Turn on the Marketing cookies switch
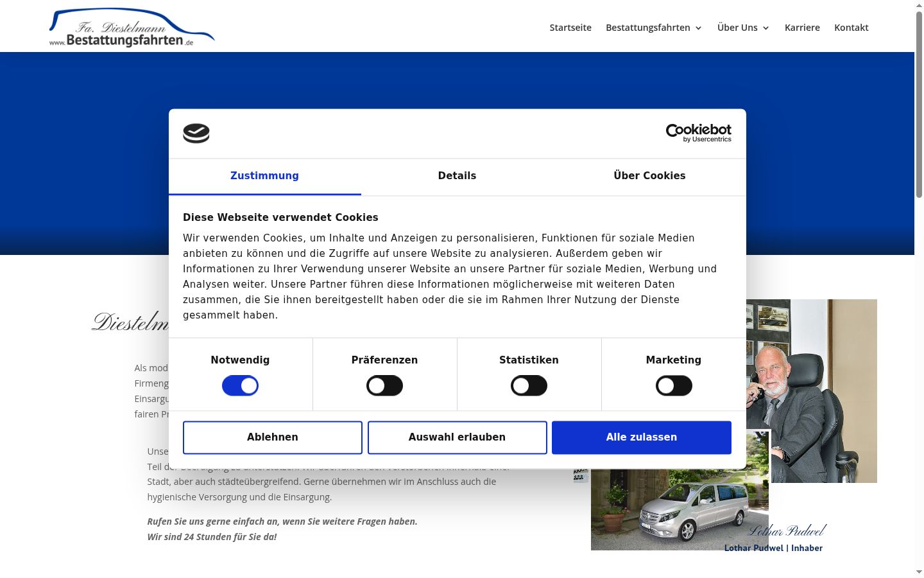924x578 pixels. (674, 386)
